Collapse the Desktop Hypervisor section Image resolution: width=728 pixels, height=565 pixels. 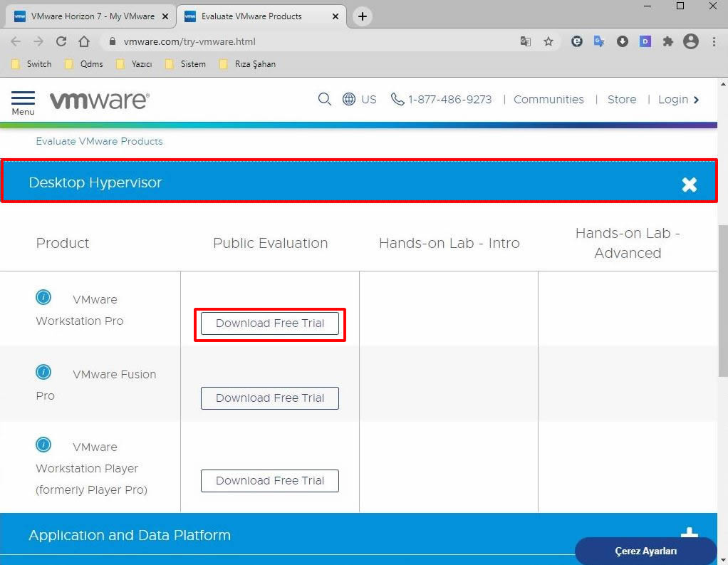click(x=690, y=184)
